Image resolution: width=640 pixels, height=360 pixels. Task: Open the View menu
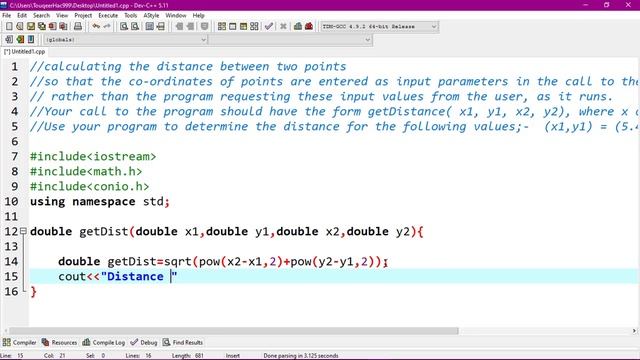click(62, 16)
